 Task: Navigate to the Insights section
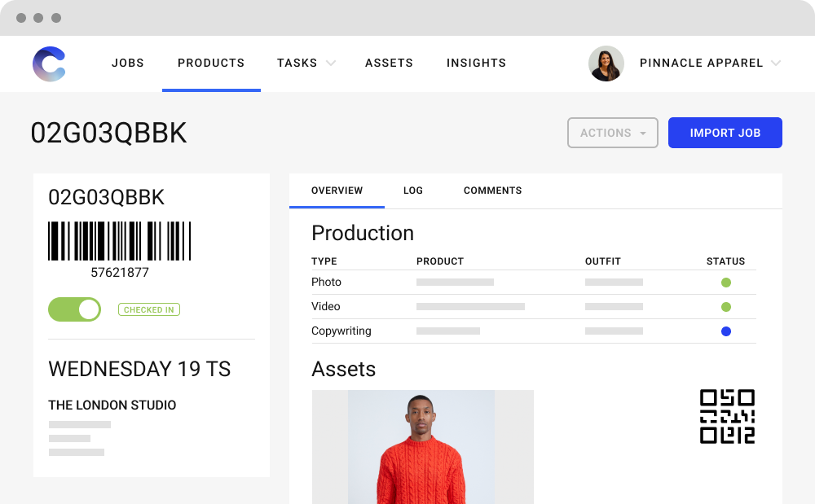(x=476, y=63)
